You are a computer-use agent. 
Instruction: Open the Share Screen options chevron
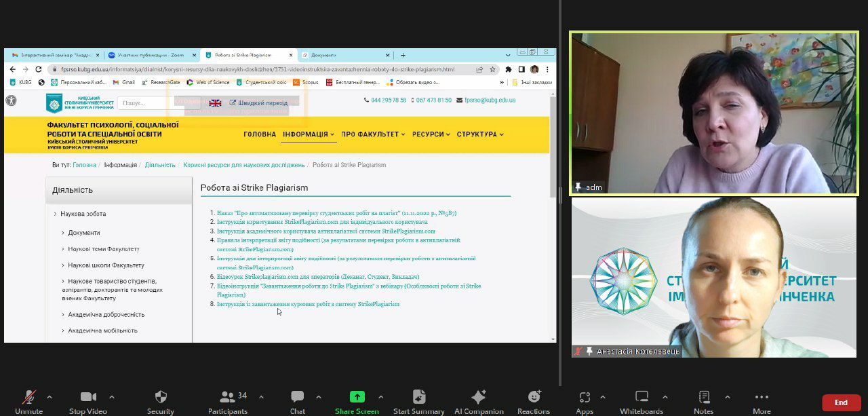coord(379,396)
